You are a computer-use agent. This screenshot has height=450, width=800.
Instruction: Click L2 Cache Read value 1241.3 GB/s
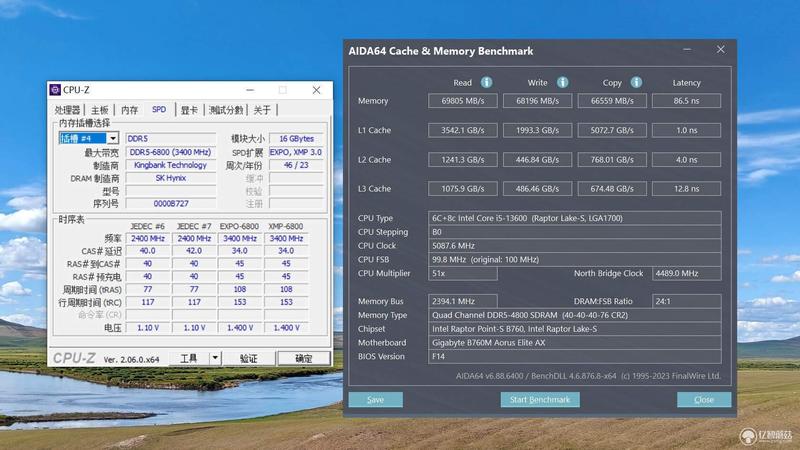click(x=463, y=160)
